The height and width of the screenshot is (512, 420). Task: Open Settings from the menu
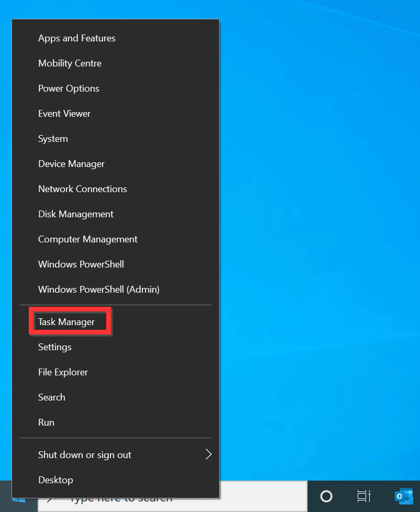(x=54, y=347)
